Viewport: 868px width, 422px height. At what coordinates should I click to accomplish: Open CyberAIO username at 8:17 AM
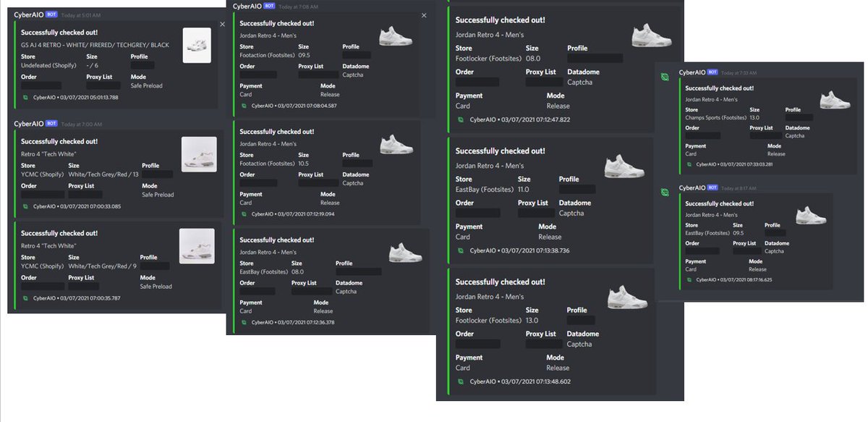692,188
